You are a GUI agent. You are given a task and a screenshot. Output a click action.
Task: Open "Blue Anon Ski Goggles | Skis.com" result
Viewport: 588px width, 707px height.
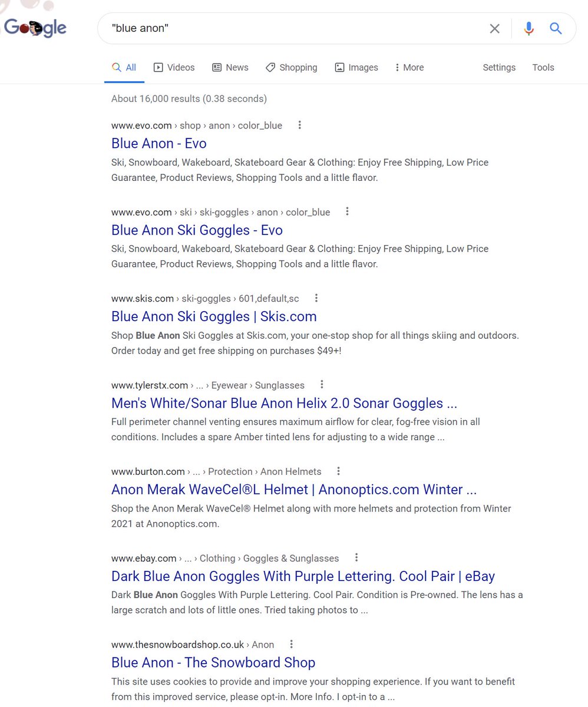(214, 316)
